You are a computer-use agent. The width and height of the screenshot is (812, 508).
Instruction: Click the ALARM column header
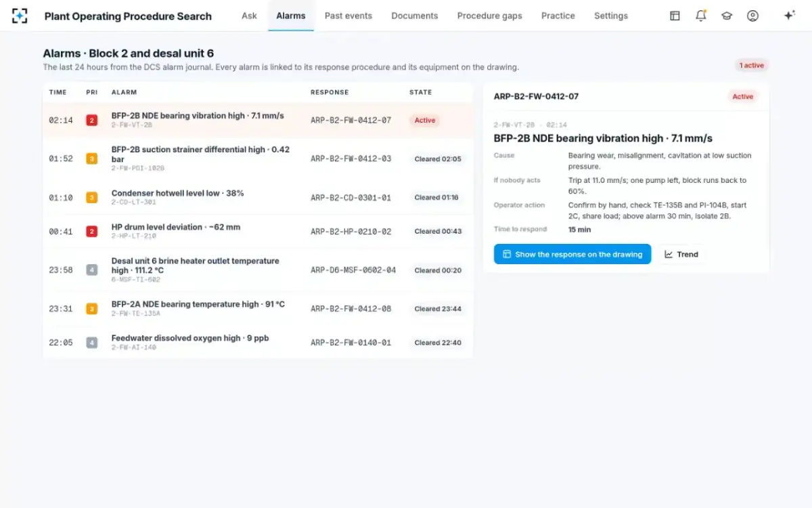coord(124,92)
